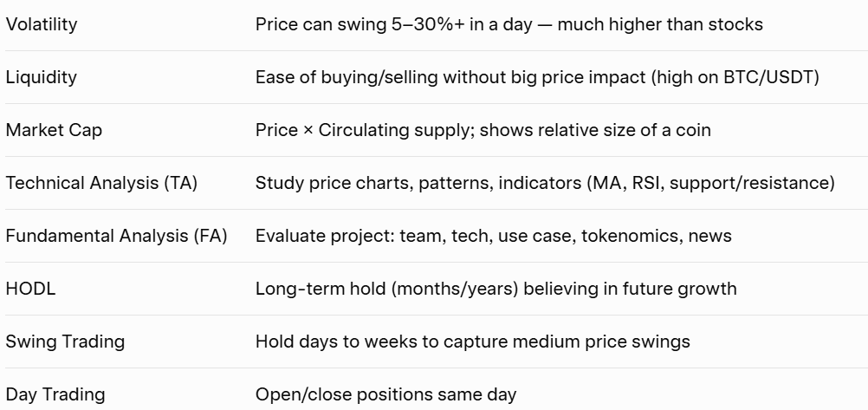Click the 'Open/close positions same day' text
This screenshot has height=410, width=868.
tap(385, 394)
